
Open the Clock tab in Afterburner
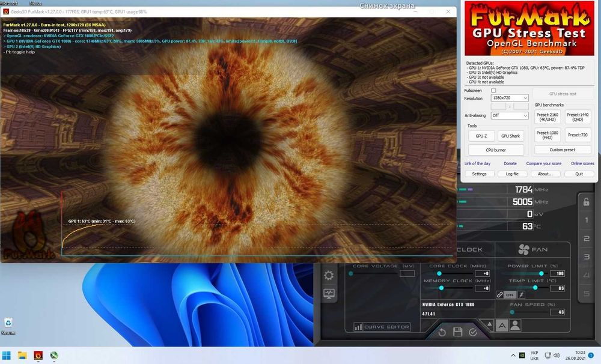469,249
